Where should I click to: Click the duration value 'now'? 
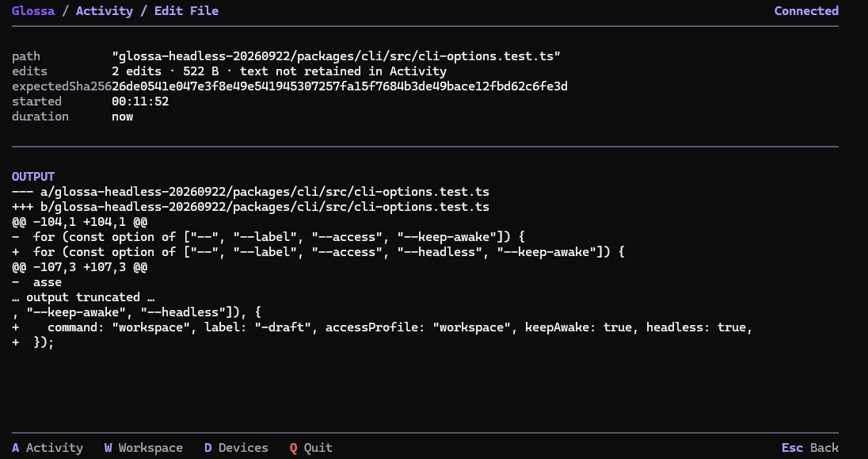pos(122,117)
